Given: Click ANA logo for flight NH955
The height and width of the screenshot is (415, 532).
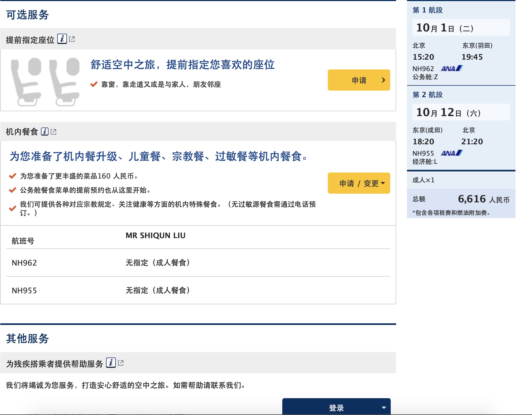Looking at the screenshot, I should tap(452, 153).
